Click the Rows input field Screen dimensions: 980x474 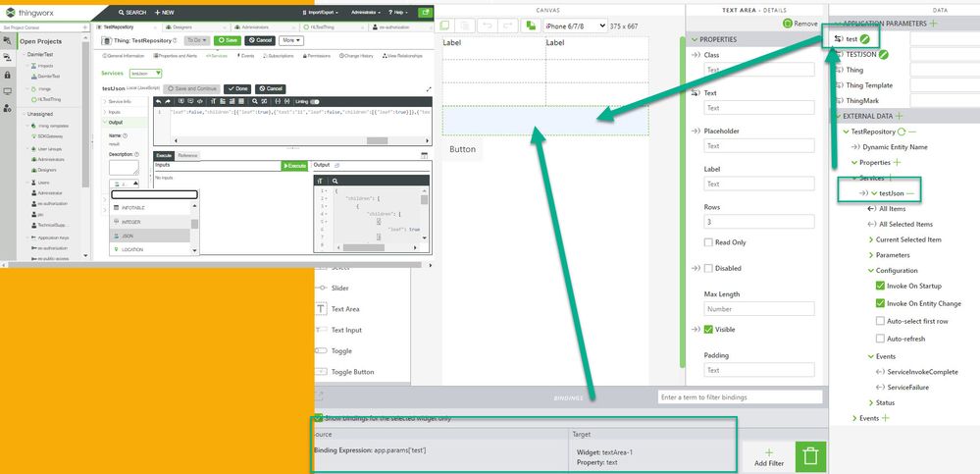pyautogui.click(x=758, y=222)
